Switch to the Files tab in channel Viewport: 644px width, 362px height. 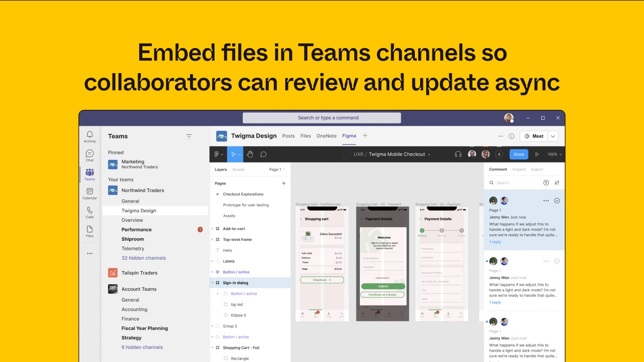[x=305, y=136]
